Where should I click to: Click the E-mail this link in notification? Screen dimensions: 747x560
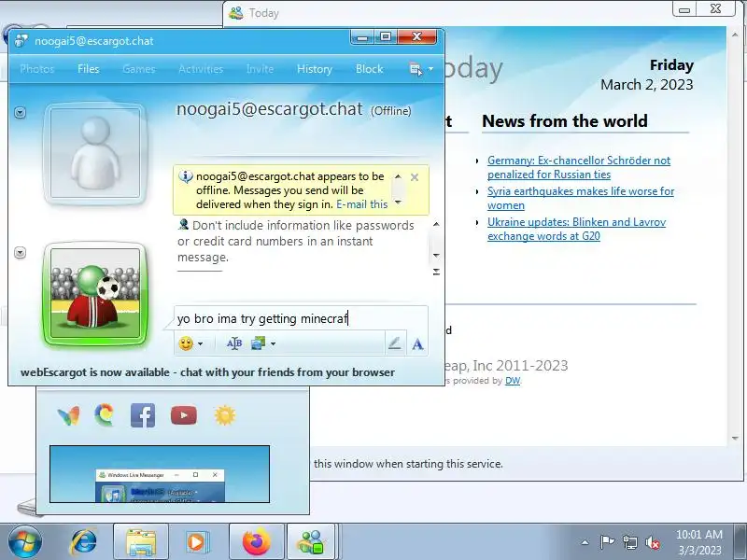(362, 204)
